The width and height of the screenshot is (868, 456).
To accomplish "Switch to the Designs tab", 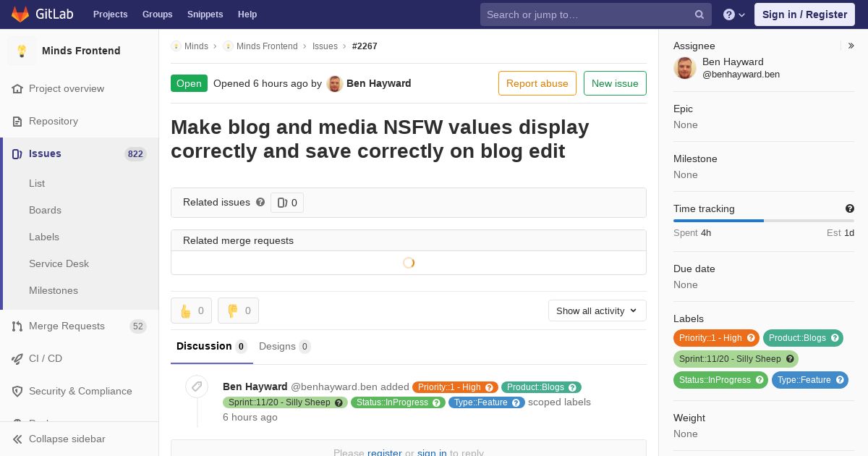I will (285, 347).
